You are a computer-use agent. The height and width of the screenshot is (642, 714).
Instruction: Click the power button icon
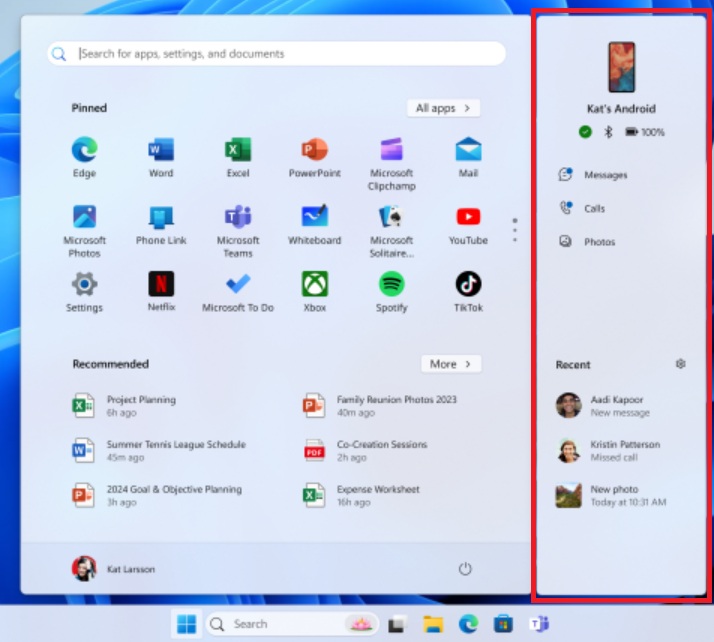coord(465,569)
